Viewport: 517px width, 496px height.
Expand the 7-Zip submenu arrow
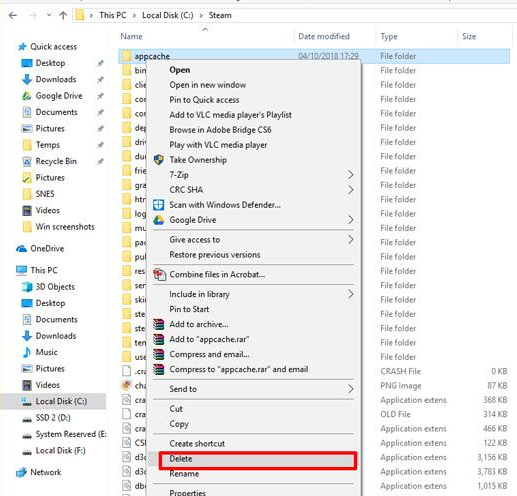pyautogui.click(x=350, y=175)
